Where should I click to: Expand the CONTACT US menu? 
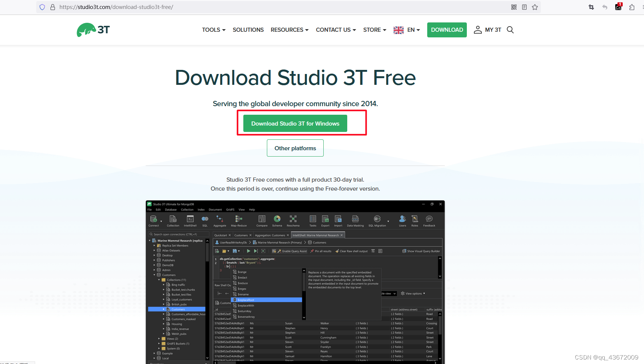pos(336,30)
